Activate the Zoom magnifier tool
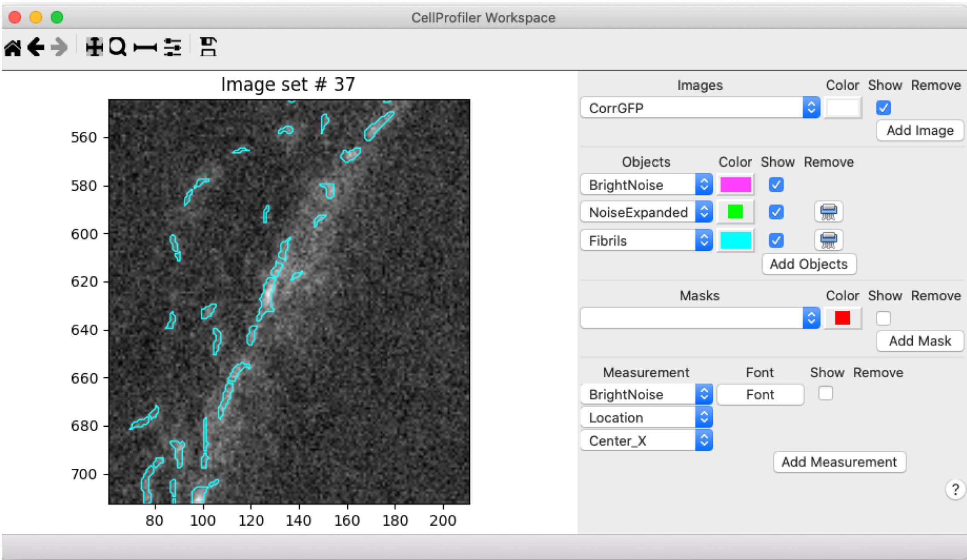Viewport: 967px width, 560px height. [x=118, y=47]
